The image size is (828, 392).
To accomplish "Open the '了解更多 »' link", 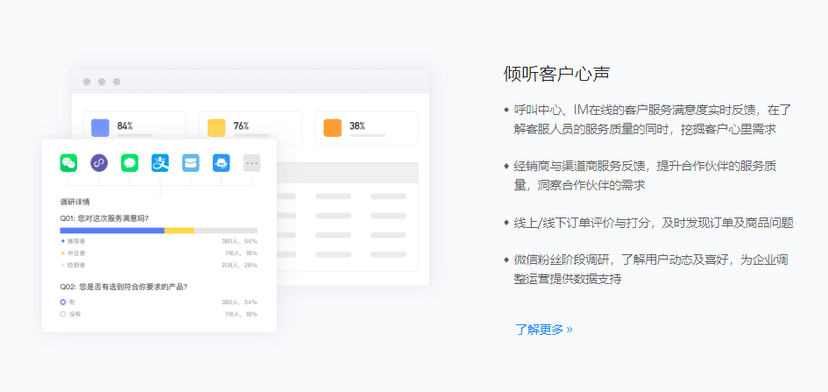I will [x=544, y=330].
